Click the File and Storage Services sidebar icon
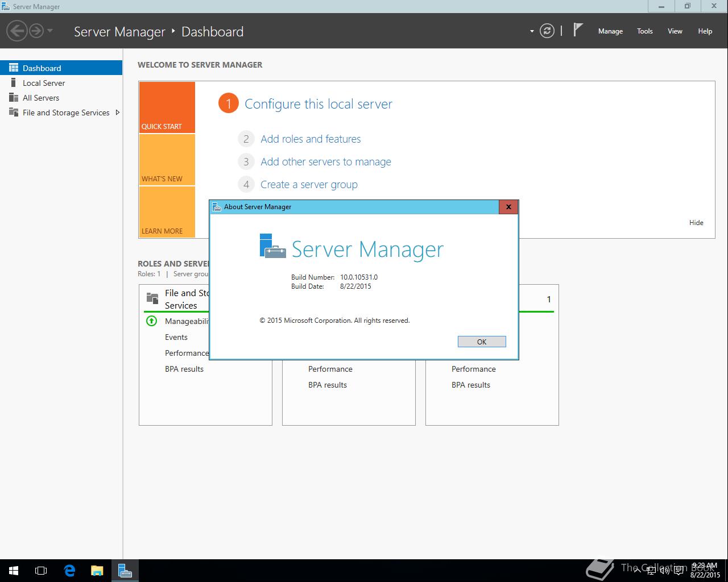 [14, 113]
